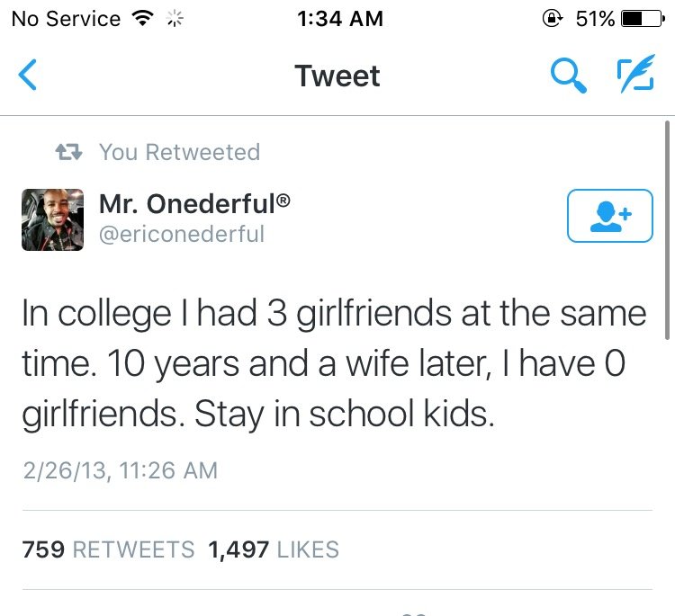Tap the 1:34 AM clock

[337, 19]
